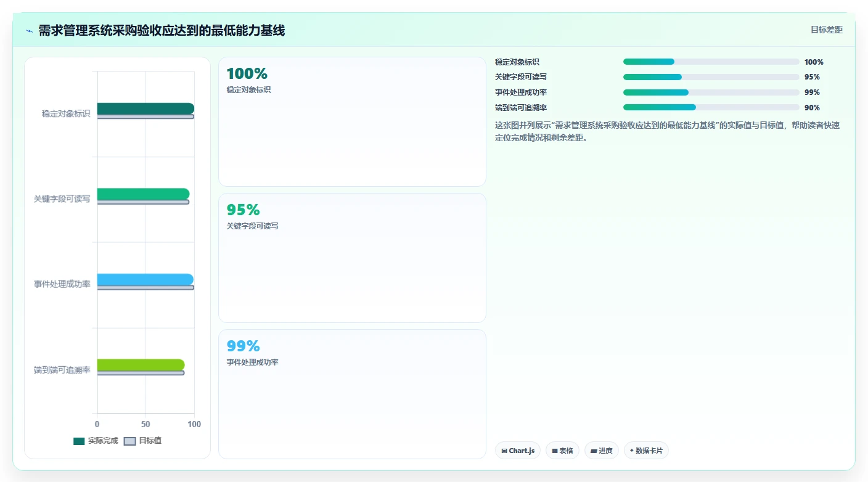Click the x-axis tick label 100
868x482 pixels.
(x=194, y=424)
